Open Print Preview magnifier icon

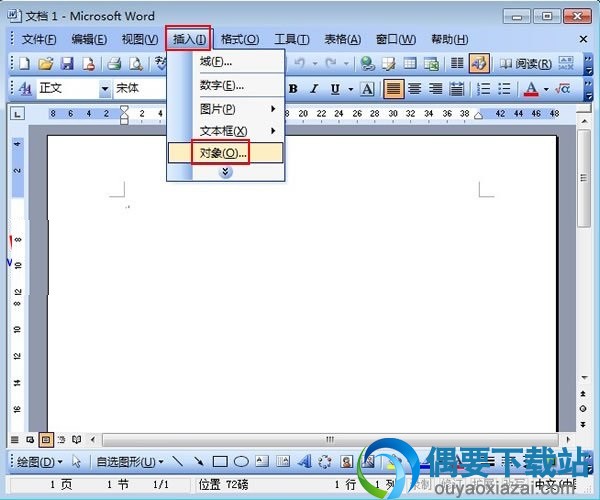[135, 64]
